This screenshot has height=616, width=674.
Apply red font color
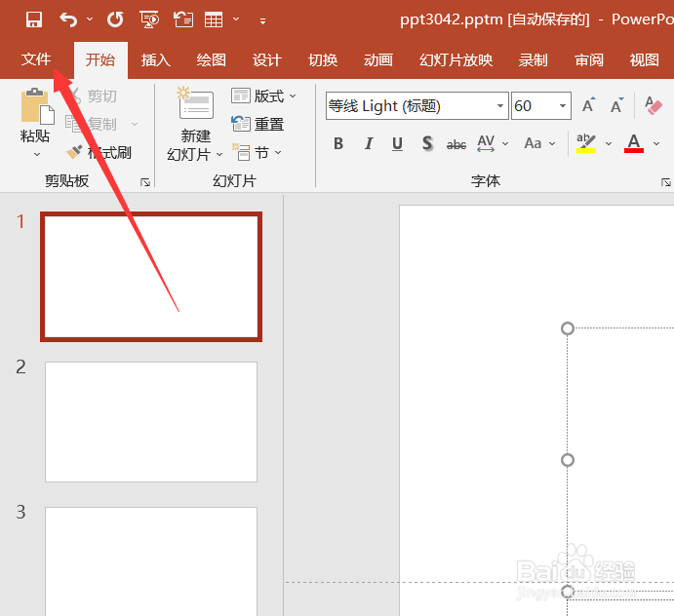pos(634,143)
